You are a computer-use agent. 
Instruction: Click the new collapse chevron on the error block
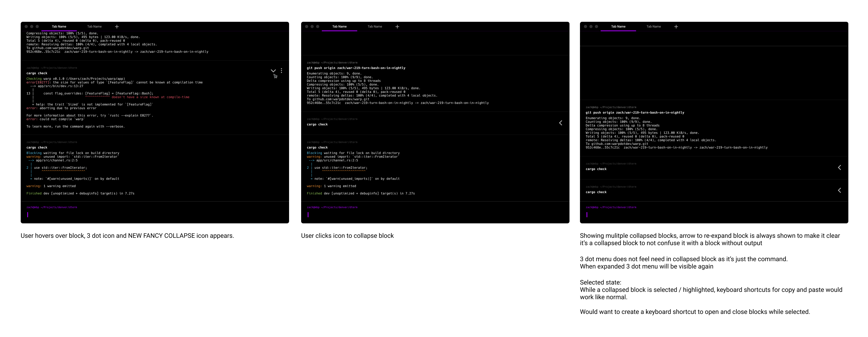pos(273,71)
